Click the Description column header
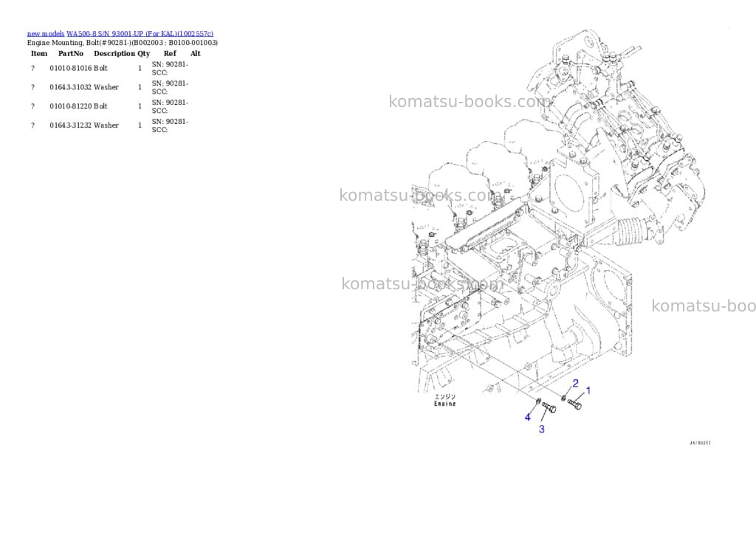This screenshot has height=535, width=756. point(114,53)
